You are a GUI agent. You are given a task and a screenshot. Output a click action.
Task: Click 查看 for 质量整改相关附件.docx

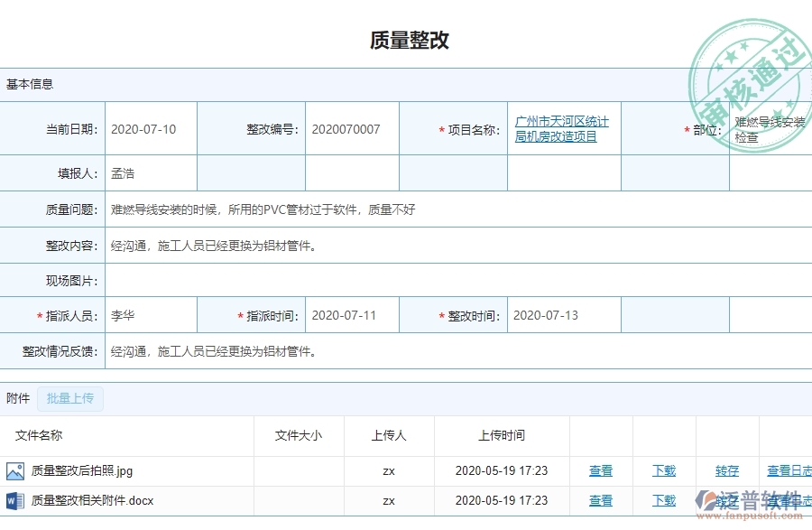click(601, 500)
